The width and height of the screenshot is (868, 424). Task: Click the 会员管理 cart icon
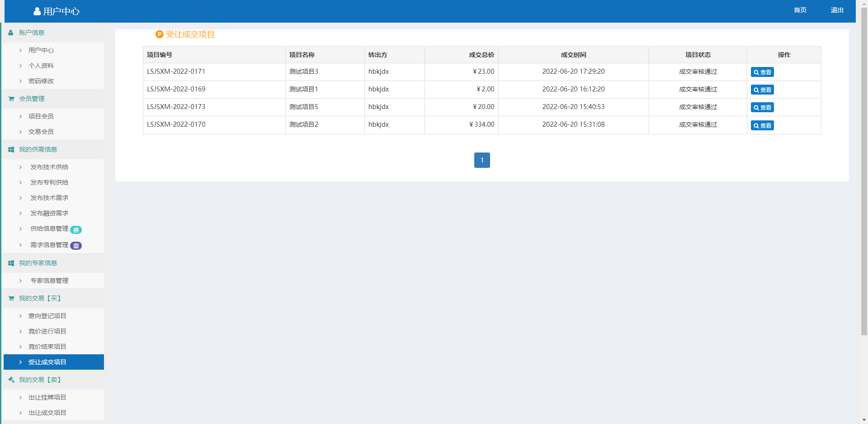point(11,99)
